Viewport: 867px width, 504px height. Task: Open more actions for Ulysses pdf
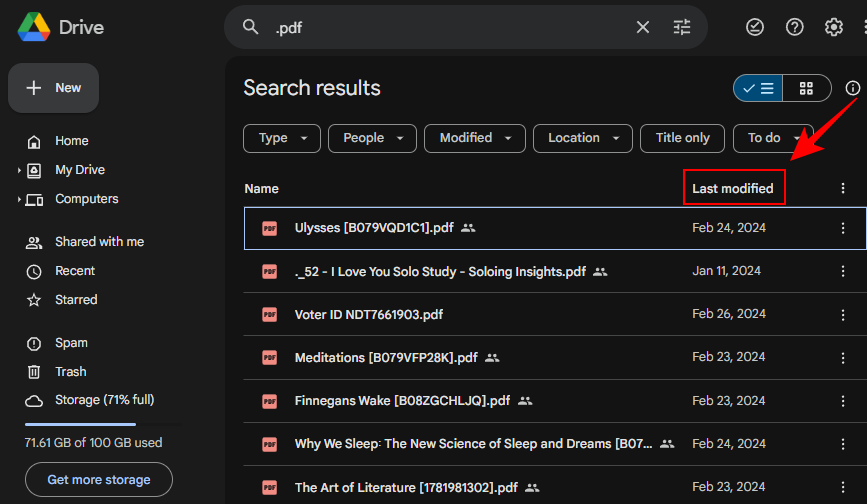coord(843,228)
